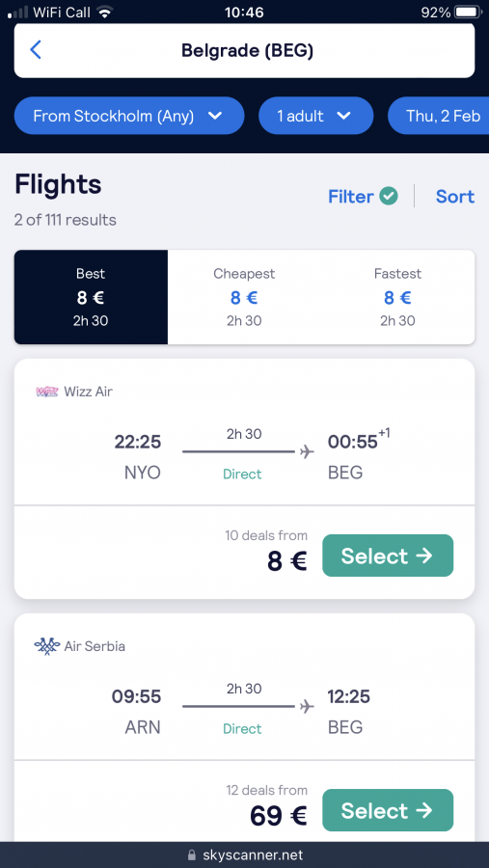Click the Wizz Air airline logo
Screen dimensions: 489x868
tap(47, 392)
